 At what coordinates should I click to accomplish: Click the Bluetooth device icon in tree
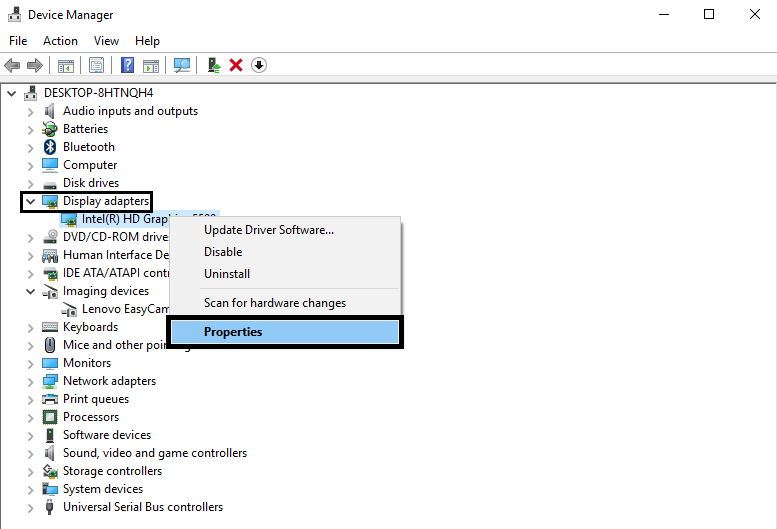pyautogui.click(x=50, y=147)
